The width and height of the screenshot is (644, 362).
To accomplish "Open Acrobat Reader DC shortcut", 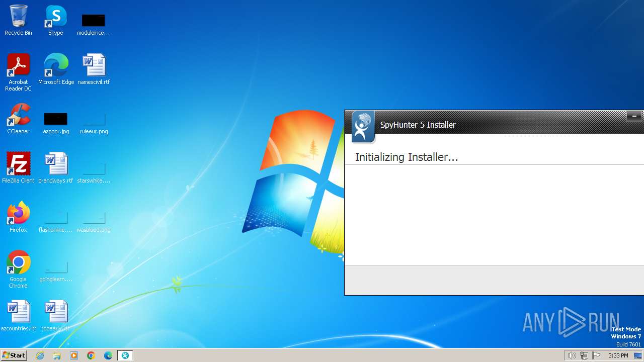I will coord(18,72).
